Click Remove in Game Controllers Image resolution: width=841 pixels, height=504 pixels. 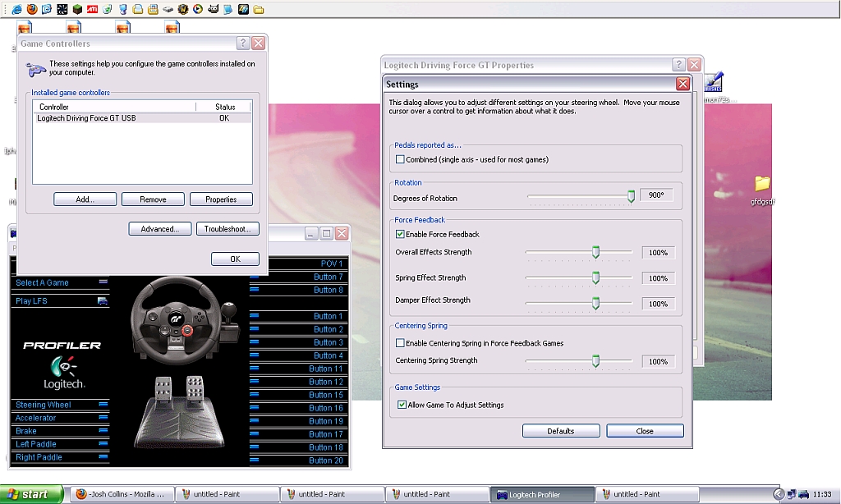tap(153, 199)
